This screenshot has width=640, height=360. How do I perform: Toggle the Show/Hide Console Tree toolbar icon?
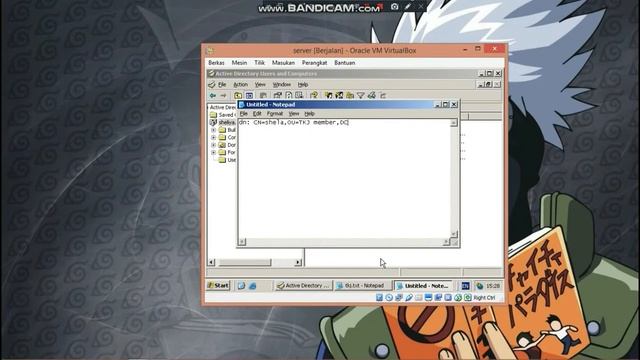(249, 96)
